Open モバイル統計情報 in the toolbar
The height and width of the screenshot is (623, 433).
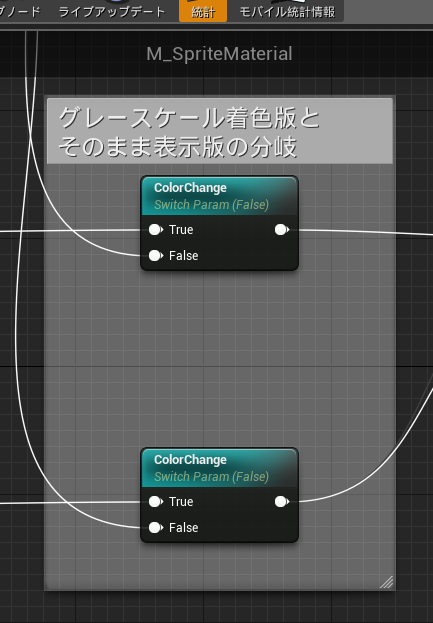coord(287,11)
